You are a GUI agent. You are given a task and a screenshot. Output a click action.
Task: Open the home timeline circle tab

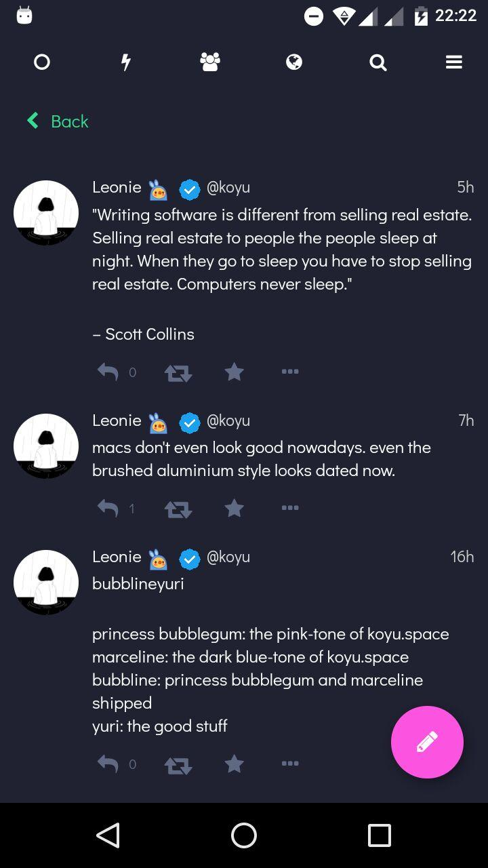tap(42, 62)
